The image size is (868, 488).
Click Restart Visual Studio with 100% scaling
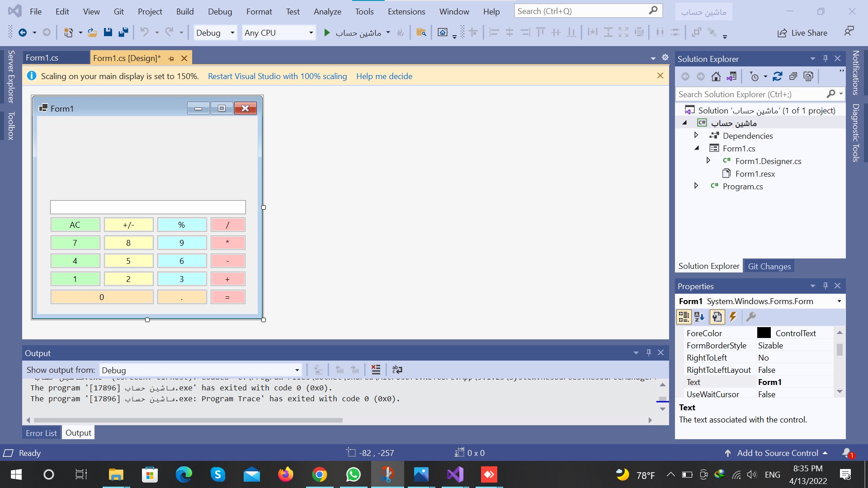click(277, 76)
